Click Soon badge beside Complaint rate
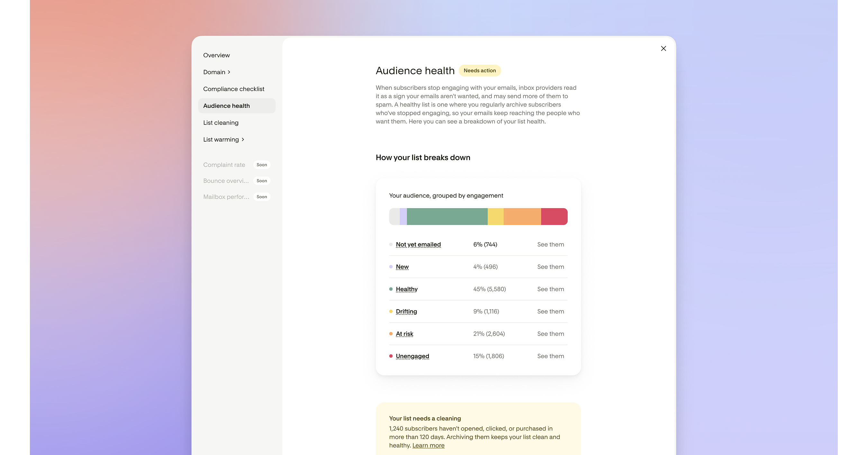 [261, 165]
